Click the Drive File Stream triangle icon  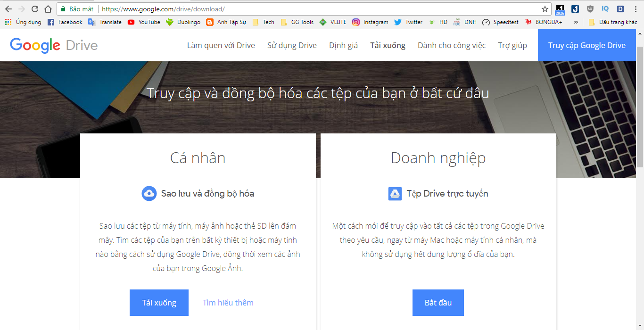pos(395,194)
